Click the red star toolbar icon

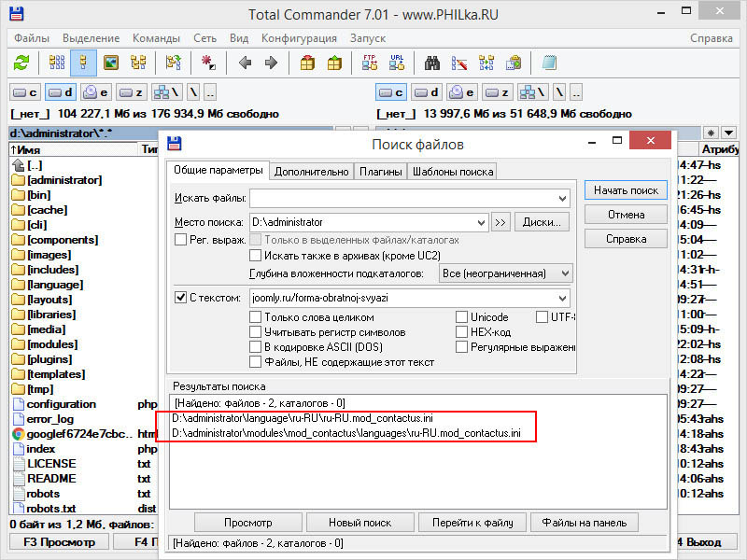click(x=208, y=63)
